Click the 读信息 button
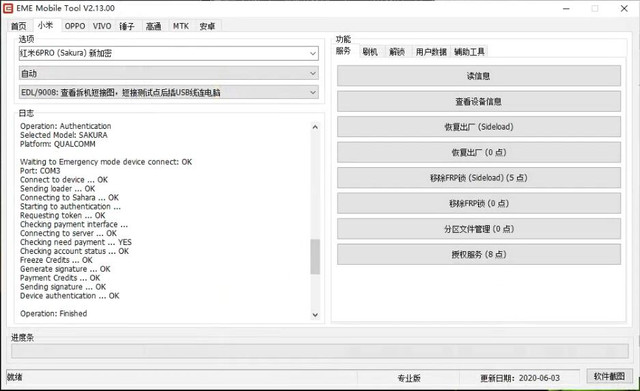640x391 pixels. (479, 76)
